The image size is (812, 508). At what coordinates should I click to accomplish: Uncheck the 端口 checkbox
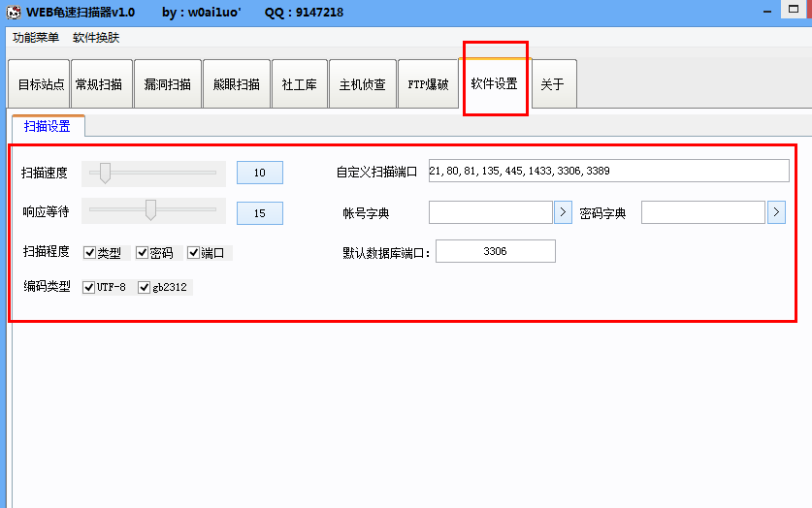coord(194,252)
